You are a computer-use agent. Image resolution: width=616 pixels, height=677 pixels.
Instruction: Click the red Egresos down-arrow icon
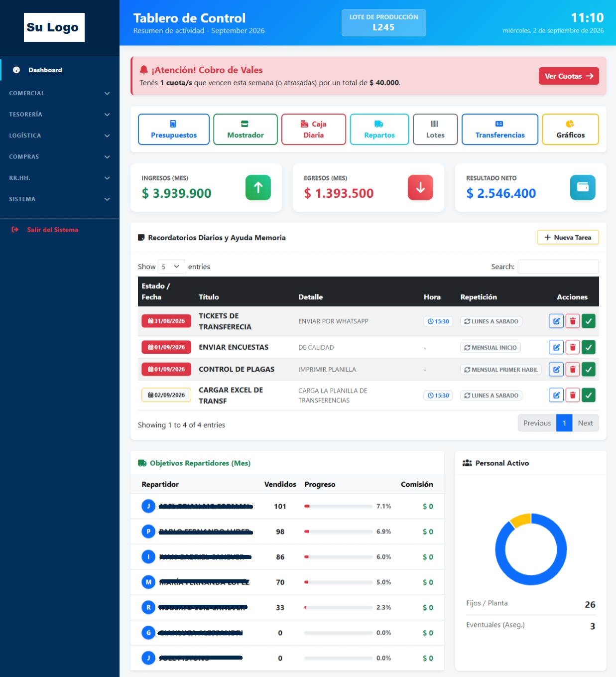420,187
